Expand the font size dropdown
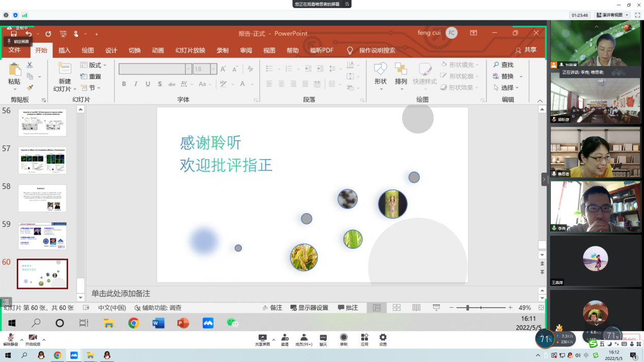Screen dimensions: 644x362 coord(213,69)
